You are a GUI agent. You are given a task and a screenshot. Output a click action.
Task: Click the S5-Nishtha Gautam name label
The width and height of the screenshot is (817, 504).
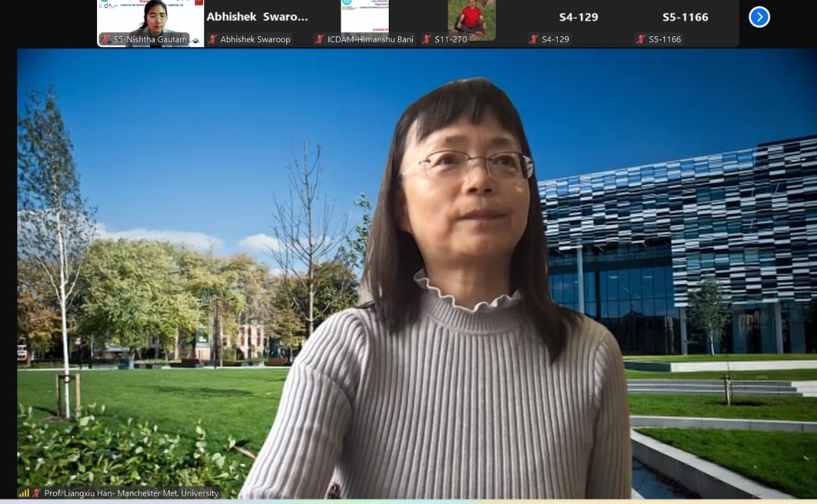point(151,40)
